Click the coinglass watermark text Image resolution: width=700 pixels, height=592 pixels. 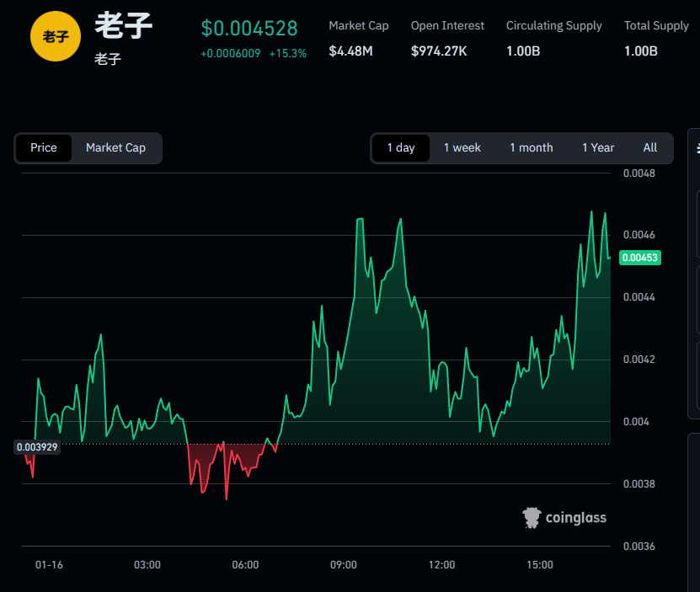pos(576,518)
